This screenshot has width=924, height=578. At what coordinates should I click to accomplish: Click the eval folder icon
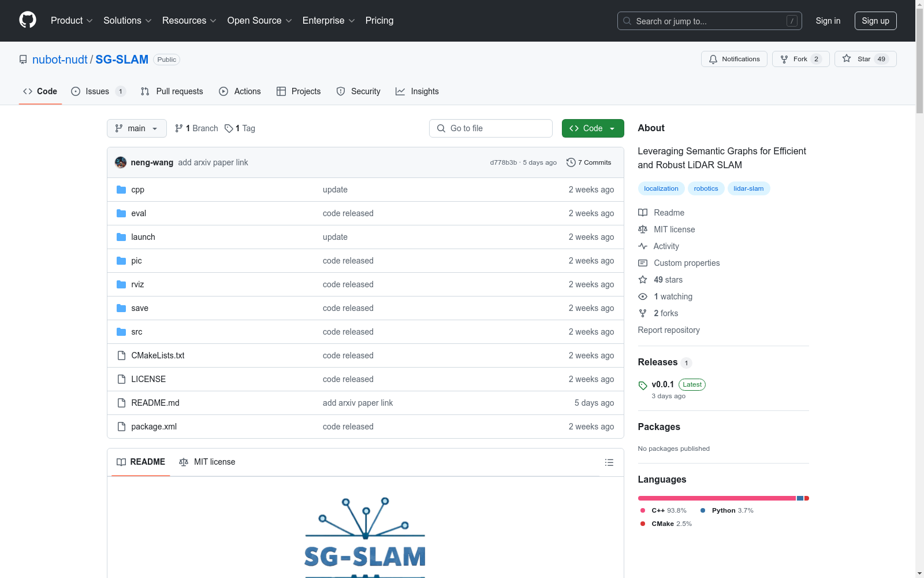click(121, 213)
